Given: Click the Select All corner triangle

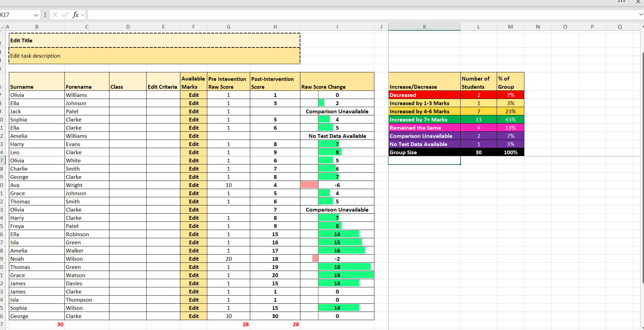Looking at the screenshot, I should coord(2,27).
